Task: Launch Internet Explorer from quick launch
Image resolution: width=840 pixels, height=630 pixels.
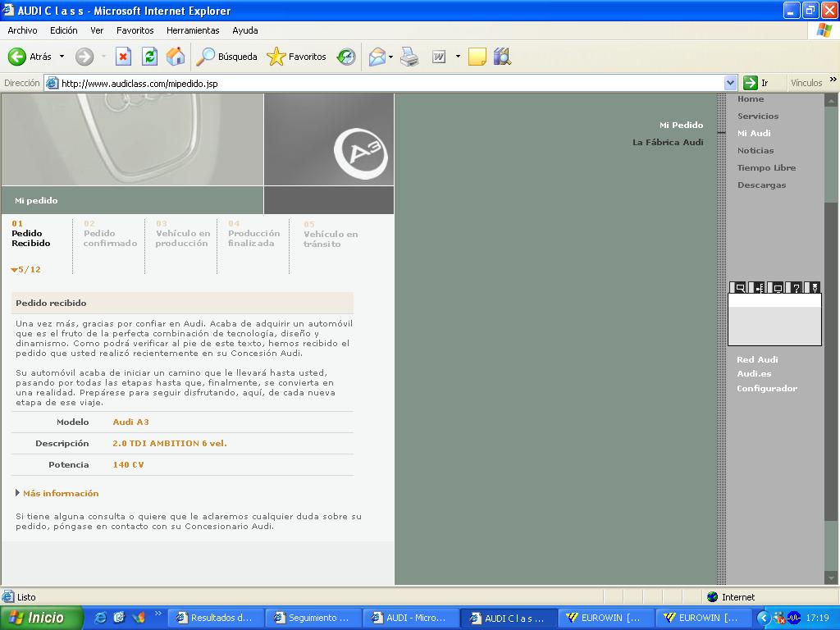Action: coord(100,618)
